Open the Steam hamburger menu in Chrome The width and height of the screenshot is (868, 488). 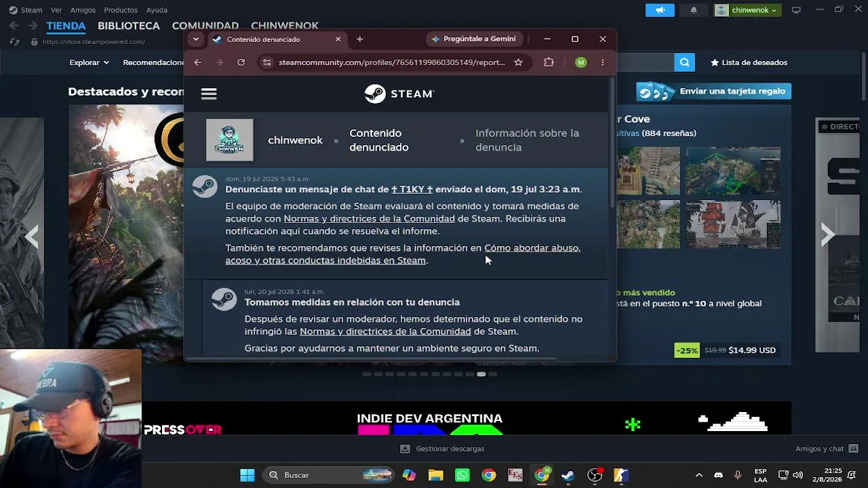point(209,94)
